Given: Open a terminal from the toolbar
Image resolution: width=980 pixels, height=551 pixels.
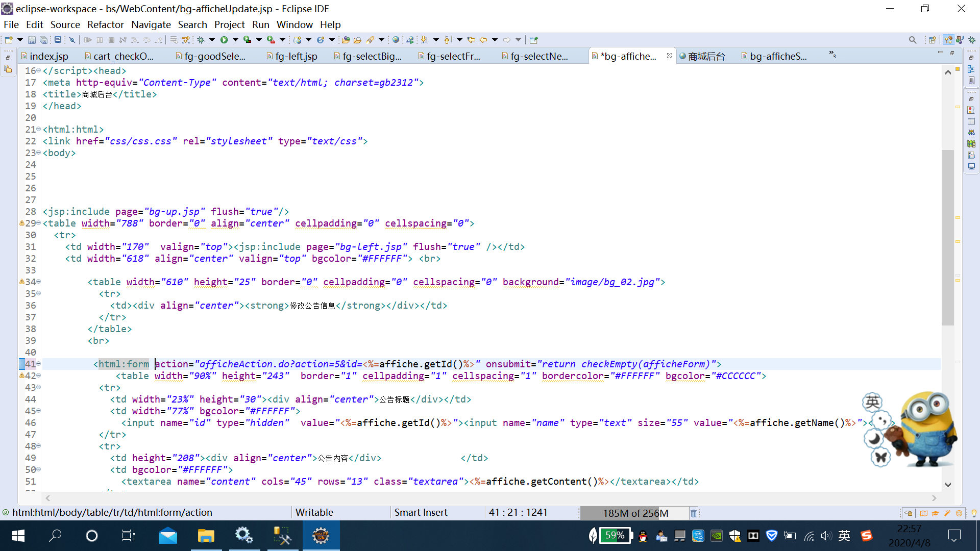Looking at the screenshot, I should tap(58, 40).
